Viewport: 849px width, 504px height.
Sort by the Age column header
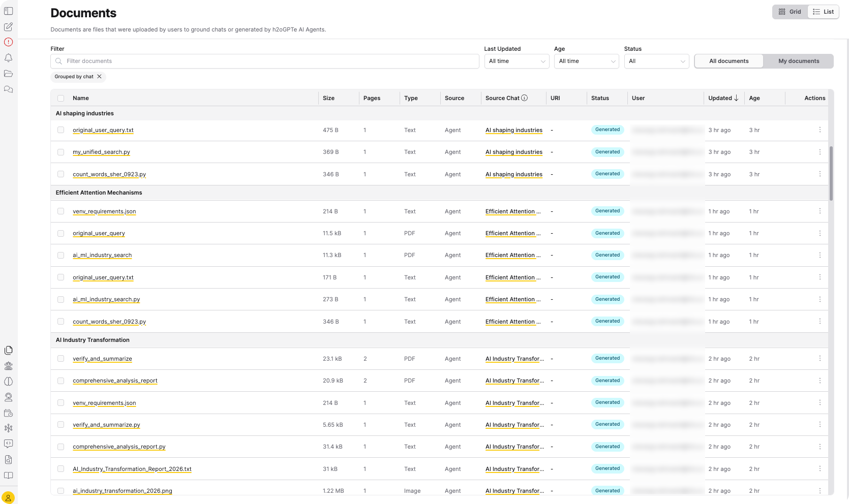point(754,98)
